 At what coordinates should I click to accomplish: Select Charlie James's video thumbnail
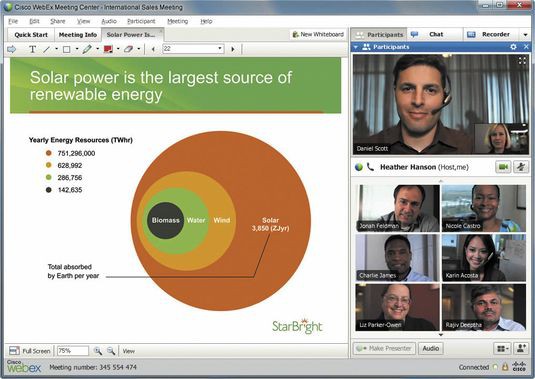tap(397, 258)
